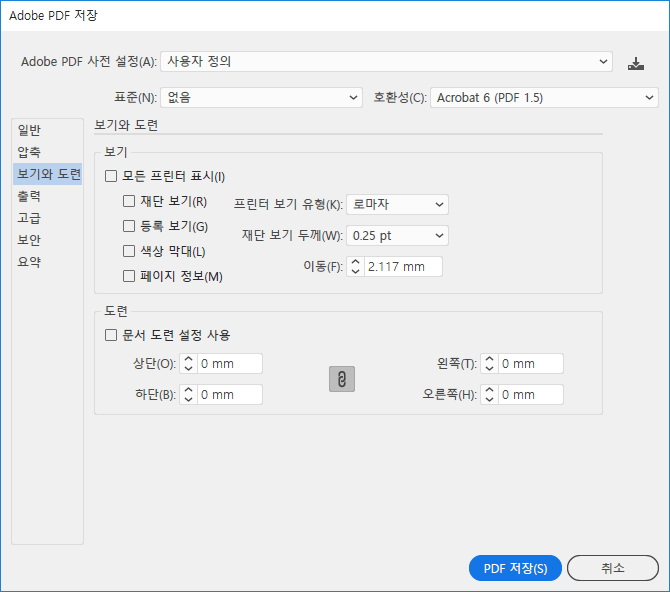Click the 상단 0 mm input field

(x=229, y=363)
